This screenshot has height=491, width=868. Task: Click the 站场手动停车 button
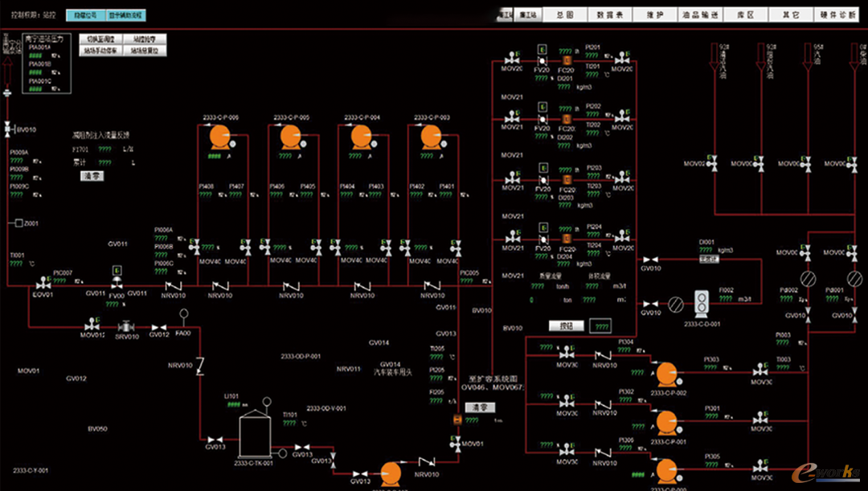[100, 51]
